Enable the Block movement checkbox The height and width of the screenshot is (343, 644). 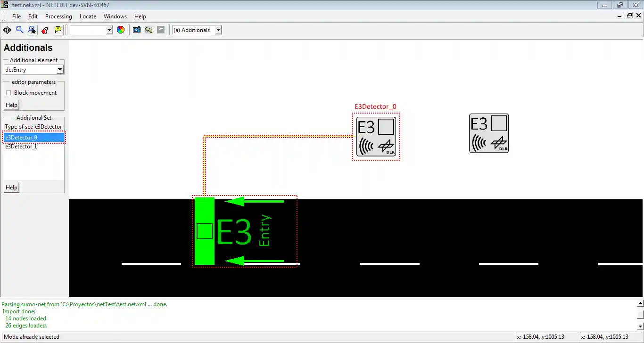tap(8, 93)
